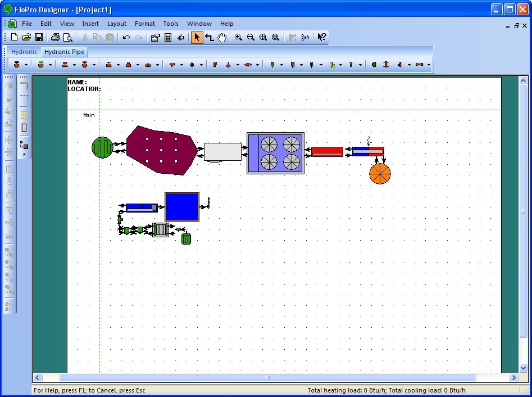The width and height of the screenshot is (532, 397).
Task: Expand the small arrow at side toolbar bottom
Action: coord(24,154)
